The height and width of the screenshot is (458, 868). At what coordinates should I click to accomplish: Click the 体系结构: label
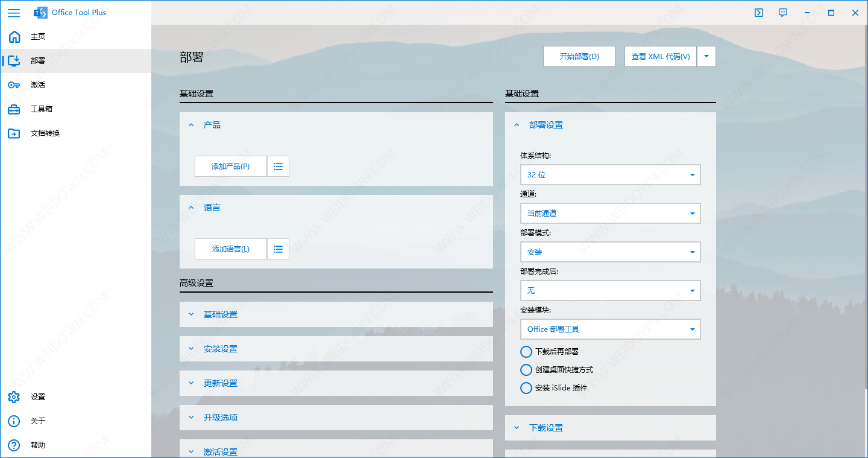[536, 156]
